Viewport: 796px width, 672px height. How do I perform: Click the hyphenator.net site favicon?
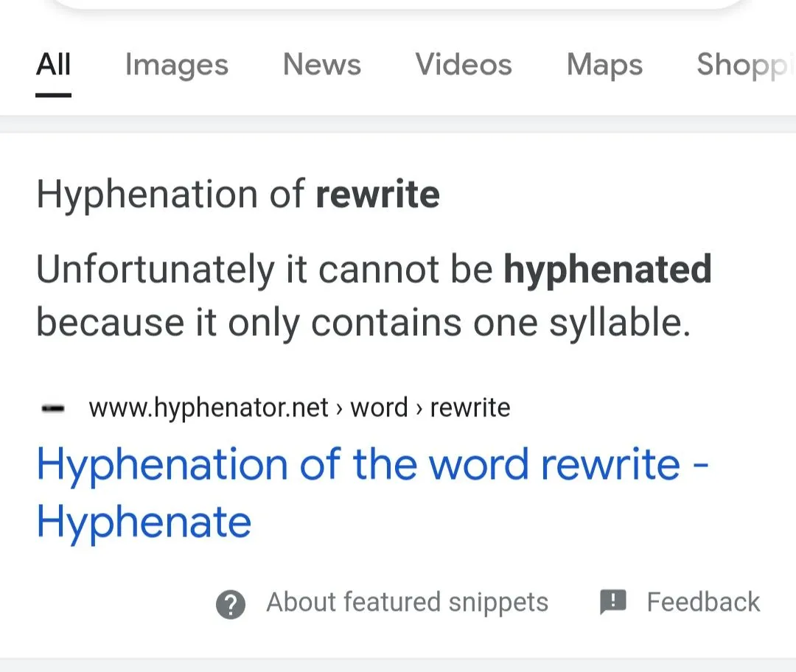coord(54,408)
